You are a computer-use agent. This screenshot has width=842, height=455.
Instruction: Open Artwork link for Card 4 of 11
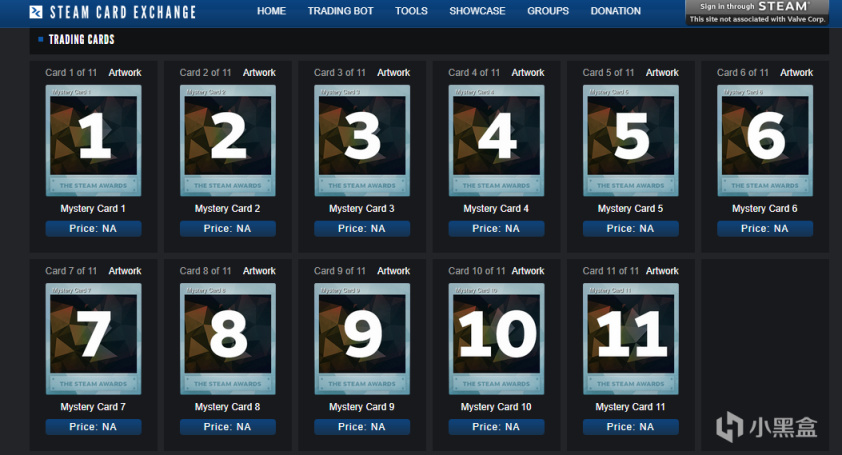[x=527, y=73]
